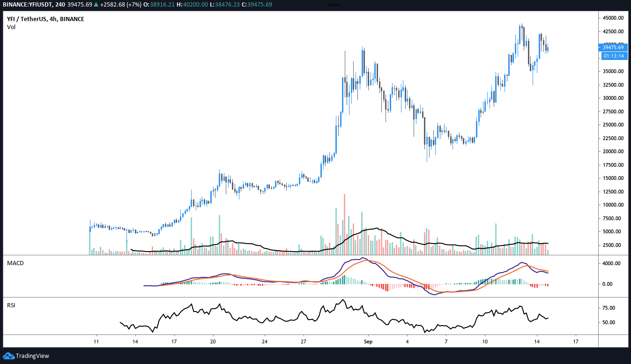Image resolution: width=631 pixels, height=364 pixels.
Task: Click the tallest red volume bar
Action: coord(344,224)
